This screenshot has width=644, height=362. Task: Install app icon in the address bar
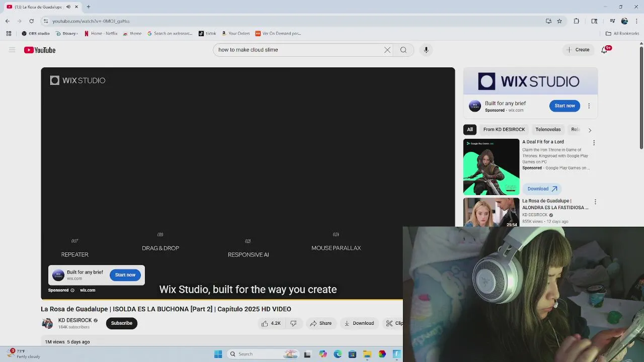pos(548,21)
